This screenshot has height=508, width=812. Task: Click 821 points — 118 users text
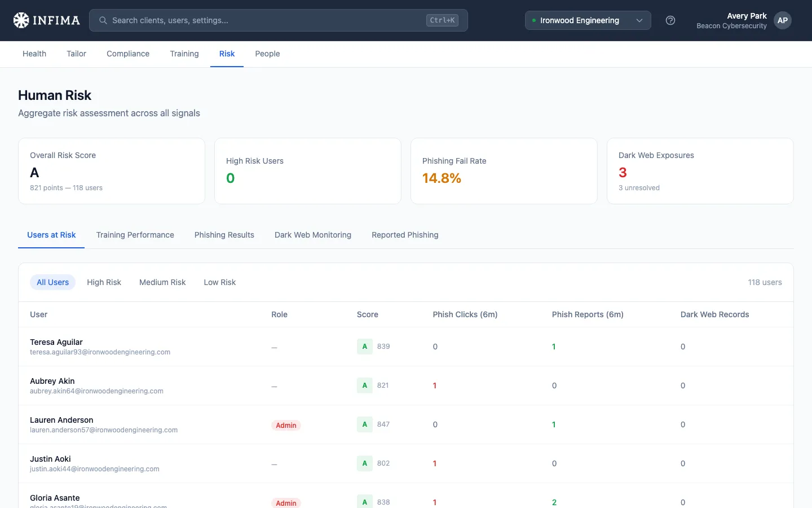[66, 188]
